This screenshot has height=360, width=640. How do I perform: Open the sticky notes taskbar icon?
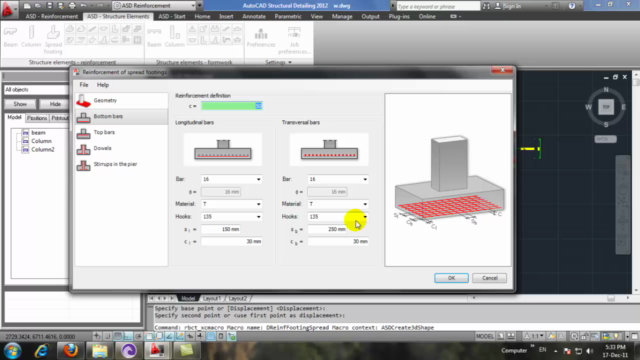pos(186,351)
